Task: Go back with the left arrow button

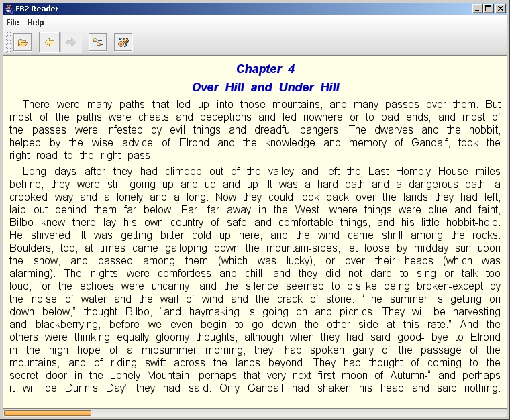Action: [49, 42]
